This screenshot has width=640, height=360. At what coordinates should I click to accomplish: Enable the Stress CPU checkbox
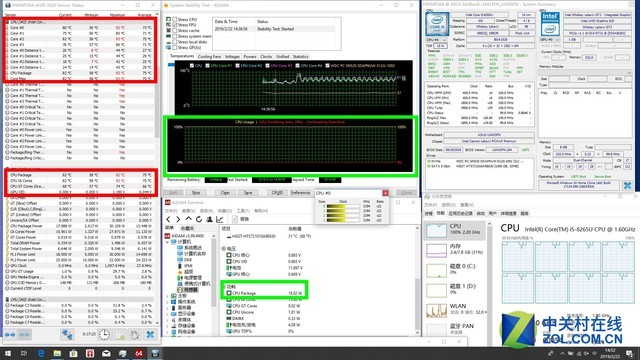pyautogui.click(x=175, y=19)
